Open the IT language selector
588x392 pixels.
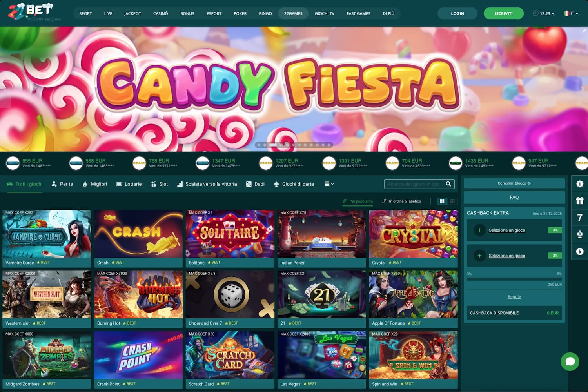571,13
